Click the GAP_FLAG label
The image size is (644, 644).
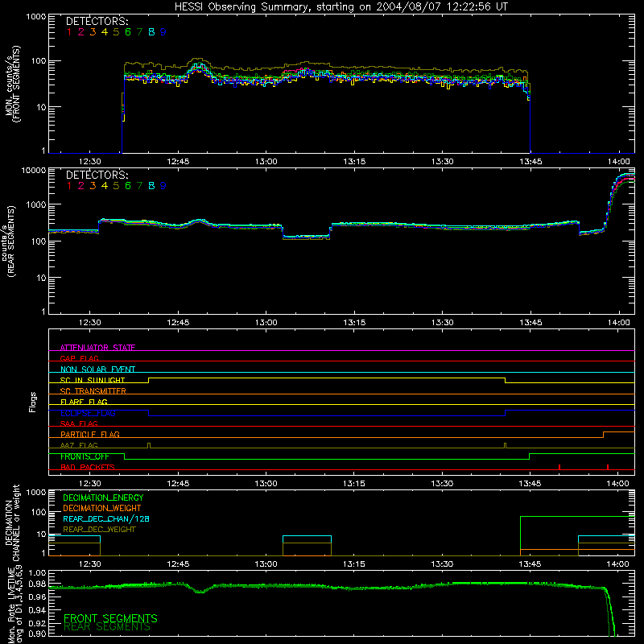coord(79,358)
